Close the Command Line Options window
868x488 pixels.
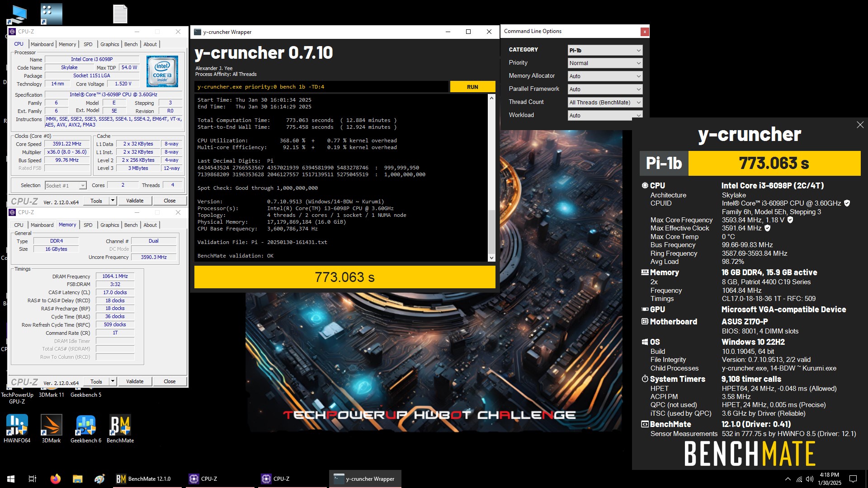645,32
